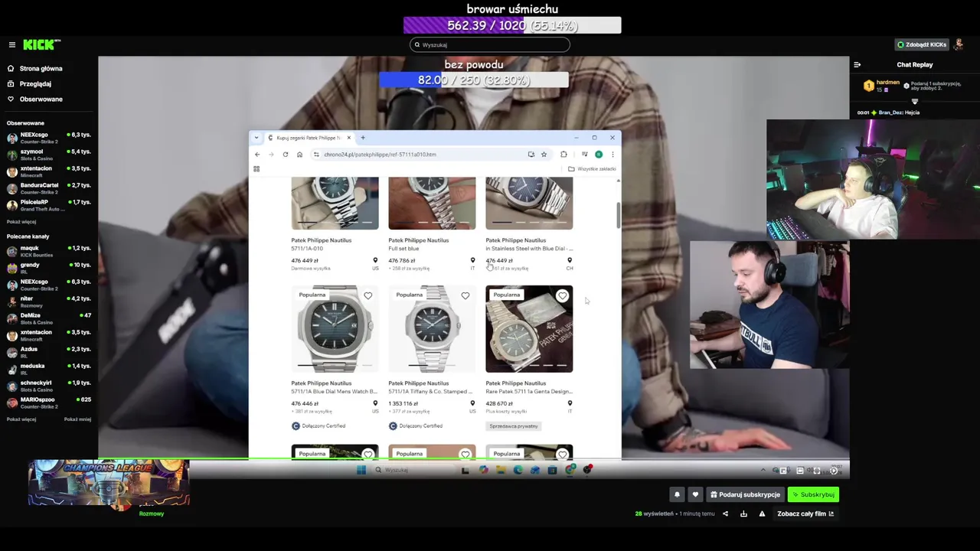Screen dimensions: 980x551
Task: Click Champions League stream thumbnail
Action: pyautogui.click(x=109, y=484)
